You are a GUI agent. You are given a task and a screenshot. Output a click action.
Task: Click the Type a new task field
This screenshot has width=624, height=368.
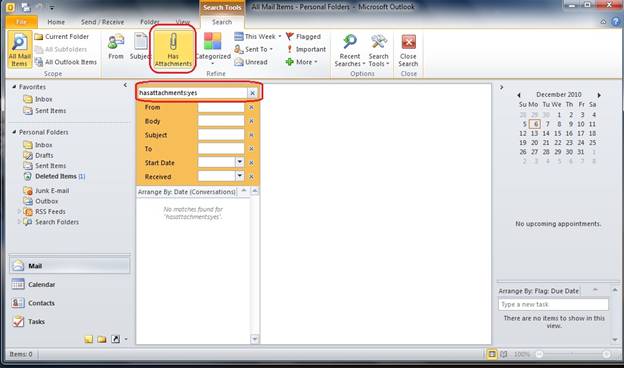[x=553, y=304]
